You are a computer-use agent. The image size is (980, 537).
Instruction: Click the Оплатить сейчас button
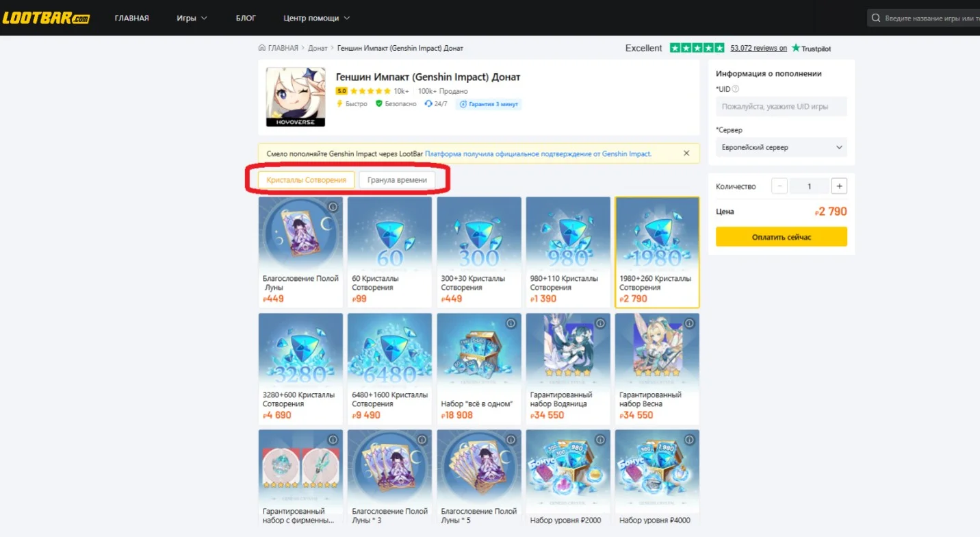click(782, 237)
